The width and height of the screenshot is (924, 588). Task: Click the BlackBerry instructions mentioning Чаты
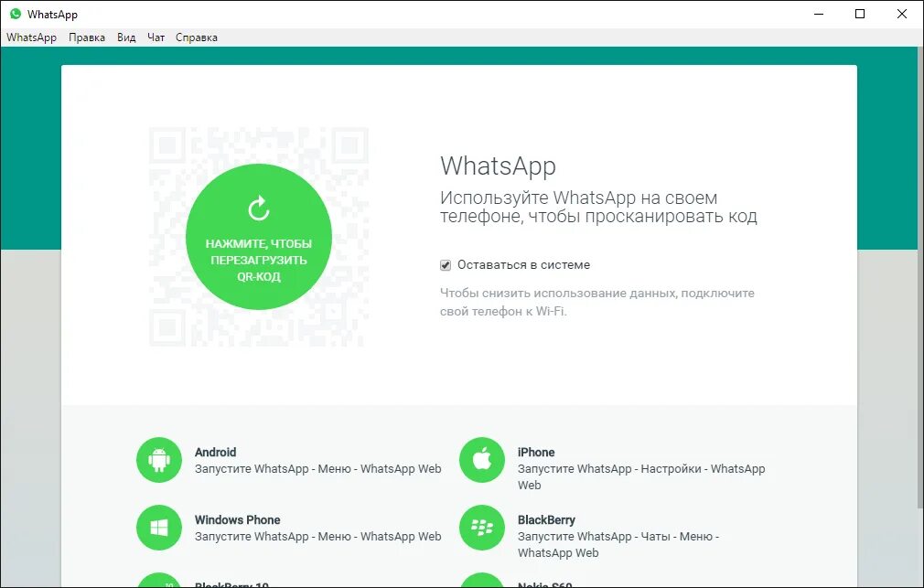tap(618, 544)
